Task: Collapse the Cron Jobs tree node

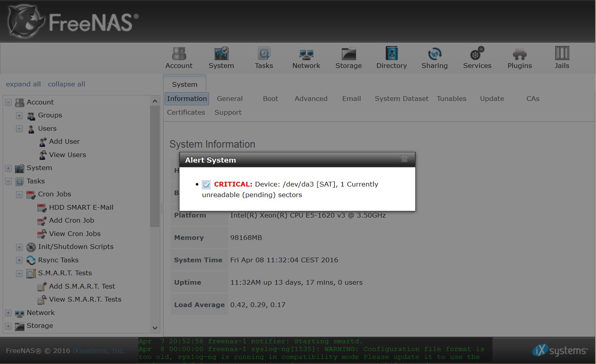Action: point(19,194)
